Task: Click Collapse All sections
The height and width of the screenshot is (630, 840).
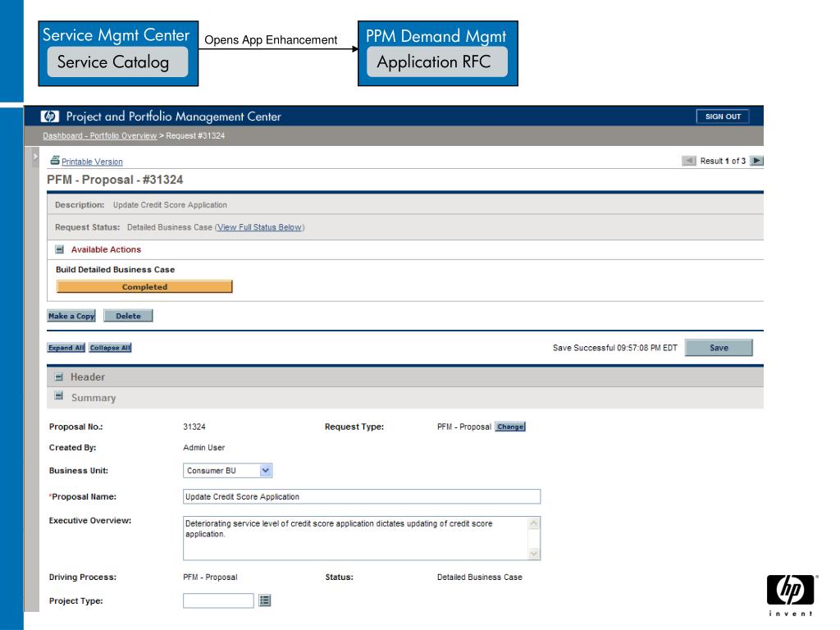Action: [110, 348]
